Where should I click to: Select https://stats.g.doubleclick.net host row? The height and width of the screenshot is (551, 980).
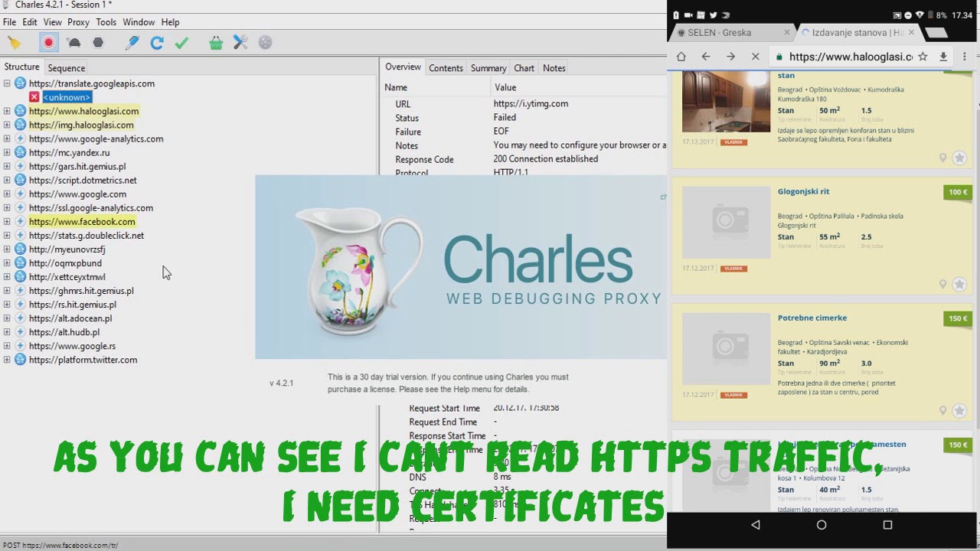coord(87,236)
